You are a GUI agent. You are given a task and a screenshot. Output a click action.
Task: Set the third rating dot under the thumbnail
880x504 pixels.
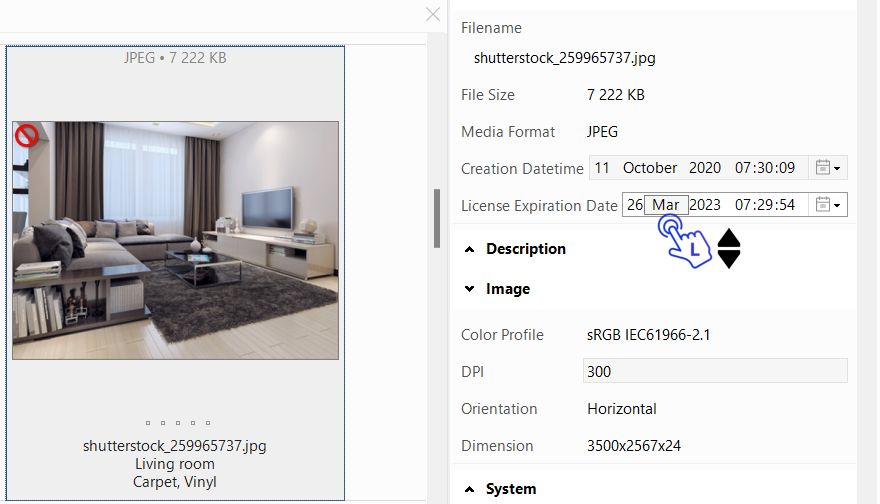[x=178, y=423]
